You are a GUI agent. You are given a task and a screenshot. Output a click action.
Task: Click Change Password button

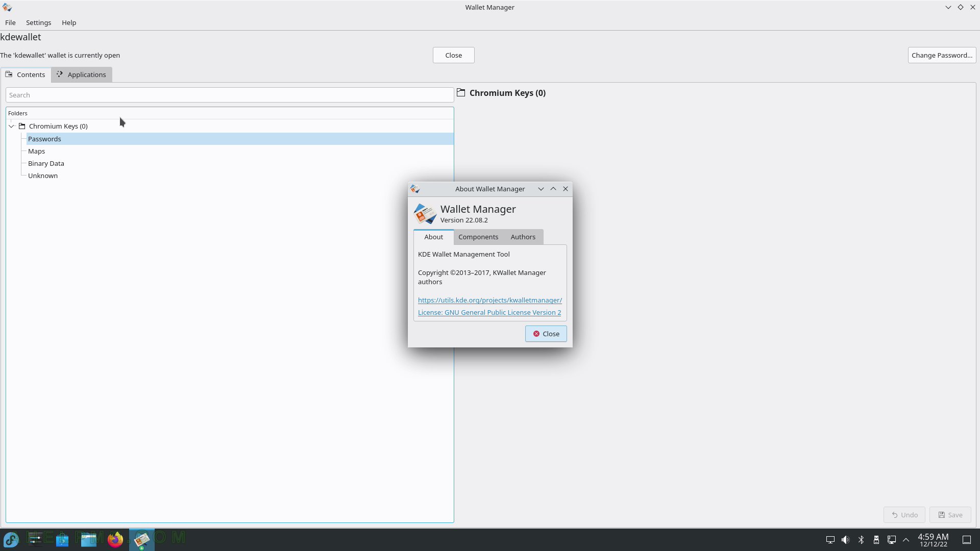pos(942,55)
